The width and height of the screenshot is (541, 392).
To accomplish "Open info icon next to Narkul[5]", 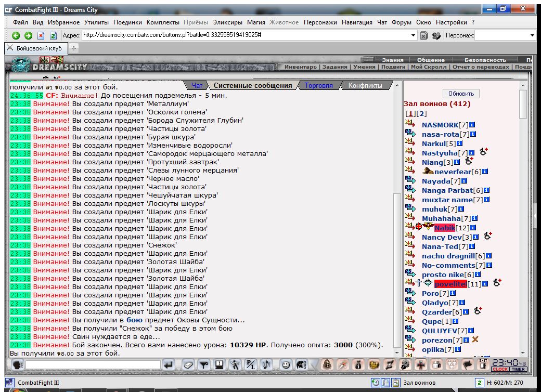I will tap(459, 143).
